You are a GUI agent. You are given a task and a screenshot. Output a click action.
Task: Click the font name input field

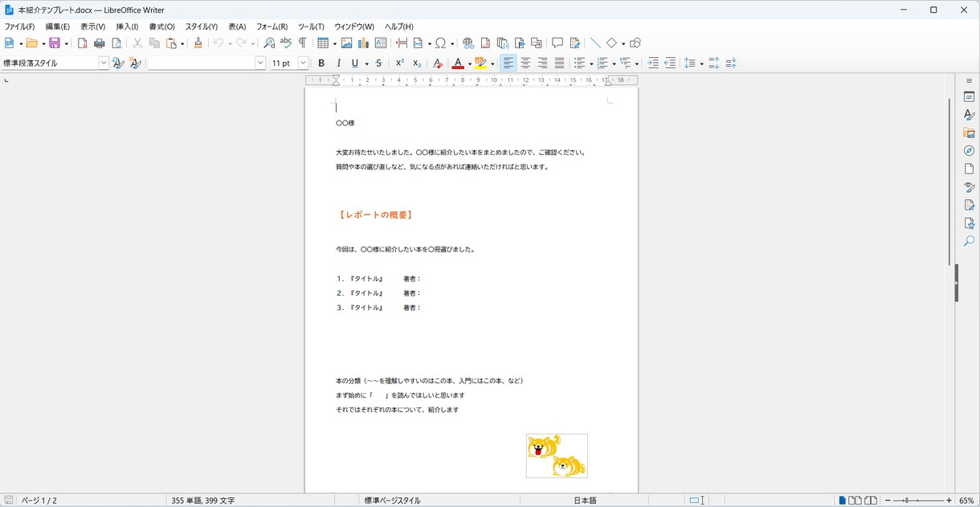click(x=202, y=63)
